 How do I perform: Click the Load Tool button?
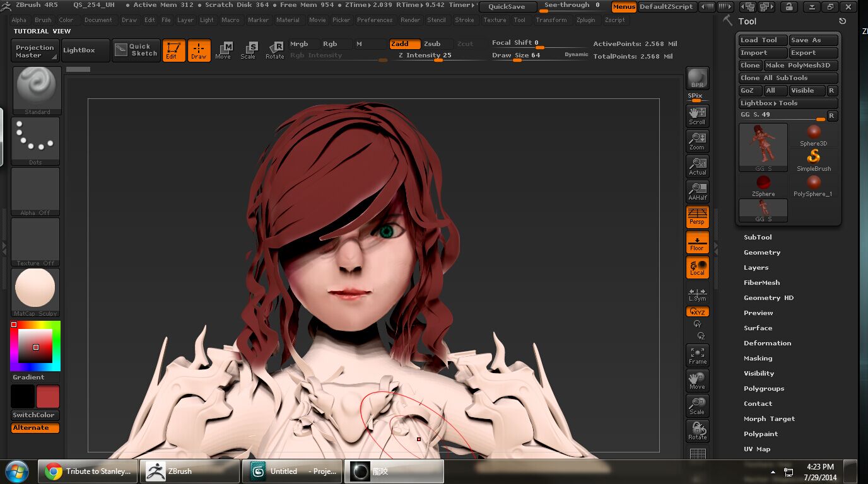(x=763, y=40)
